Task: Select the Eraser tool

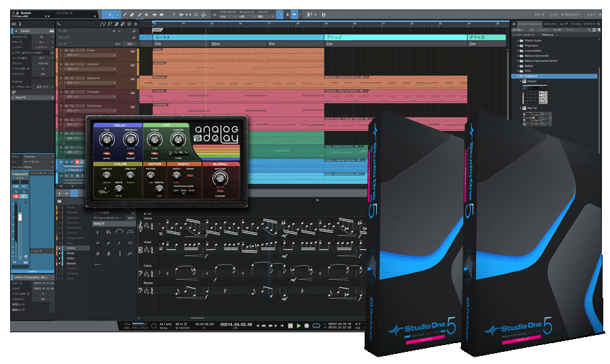Action: click(x=132, y=15)
